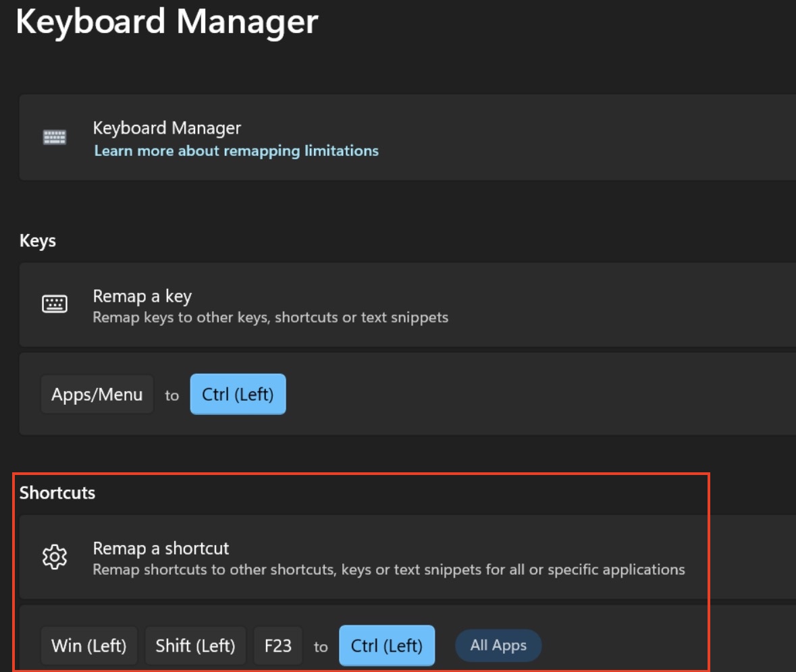
Task: Click the blue Ctrl (Left) chip under Keys
Action: pyautogui.click(x=238, y=395)
